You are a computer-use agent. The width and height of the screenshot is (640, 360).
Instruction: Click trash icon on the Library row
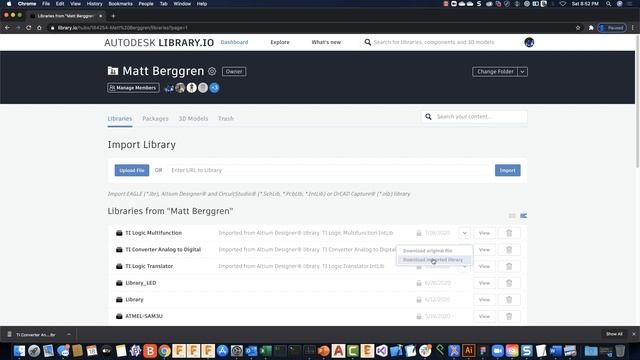509,300
